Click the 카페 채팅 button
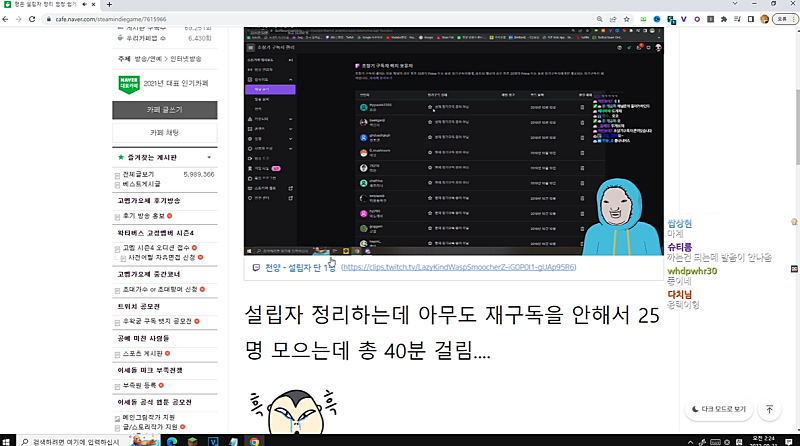Screen dimensions: 800x446 pyautogui.click(x=164, y=133)
